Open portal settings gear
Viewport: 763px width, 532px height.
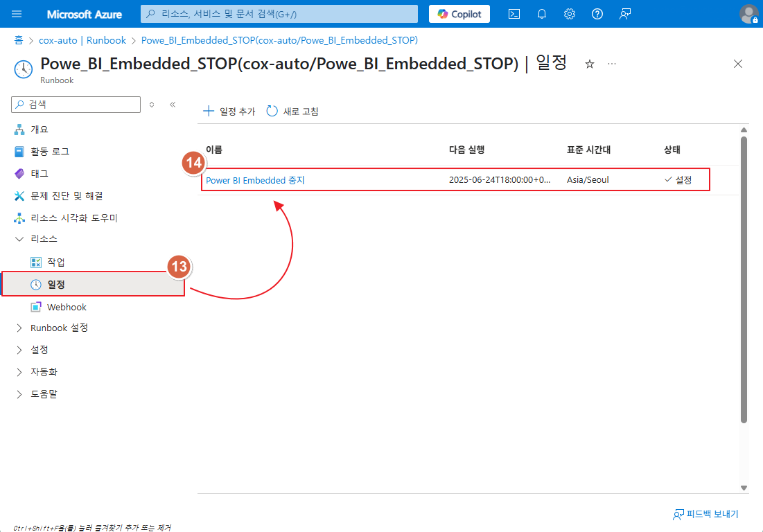pyautogui.click(x=570, y=14)
